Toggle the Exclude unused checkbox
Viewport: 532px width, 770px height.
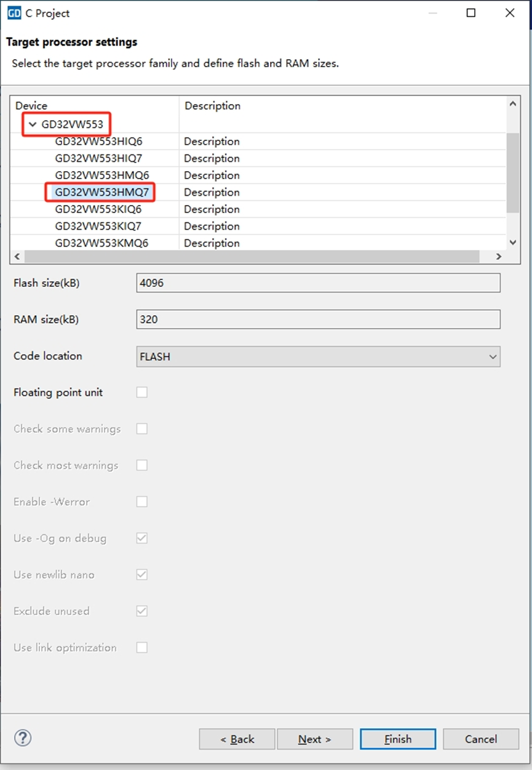pos(142,611)
